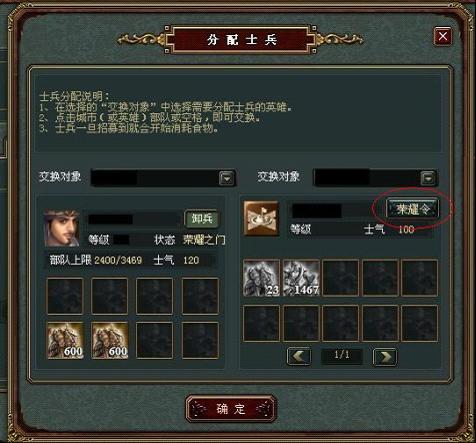Click the hero portrait on the left panel
Viewport: 476px width, 443px height.
pyautogui.click(x=62, y=228)
